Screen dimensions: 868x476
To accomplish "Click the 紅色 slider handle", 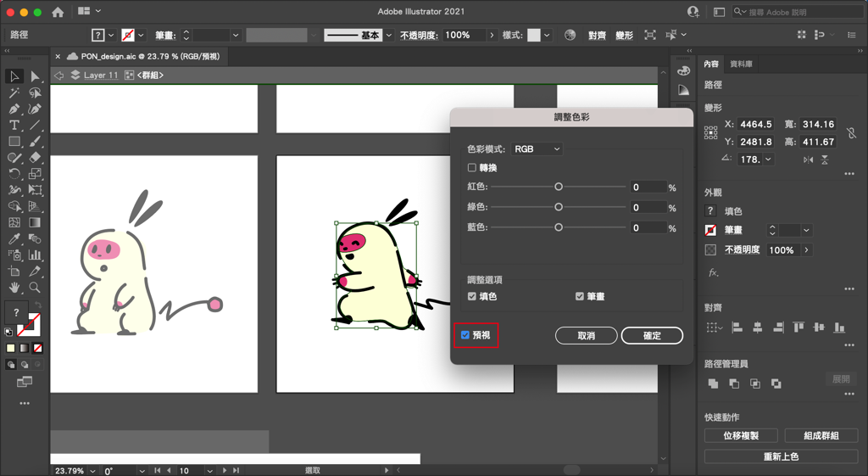I will [559, 187].
